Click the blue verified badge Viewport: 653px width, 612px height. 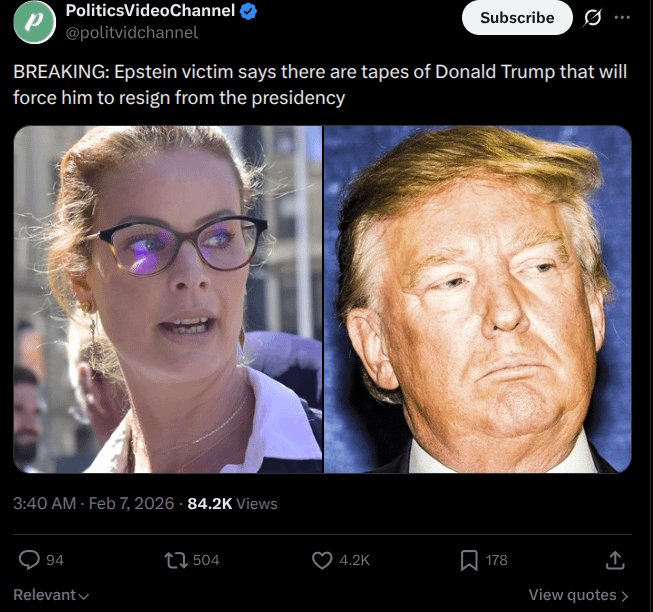pyautogui.click(x=250, y=12)
